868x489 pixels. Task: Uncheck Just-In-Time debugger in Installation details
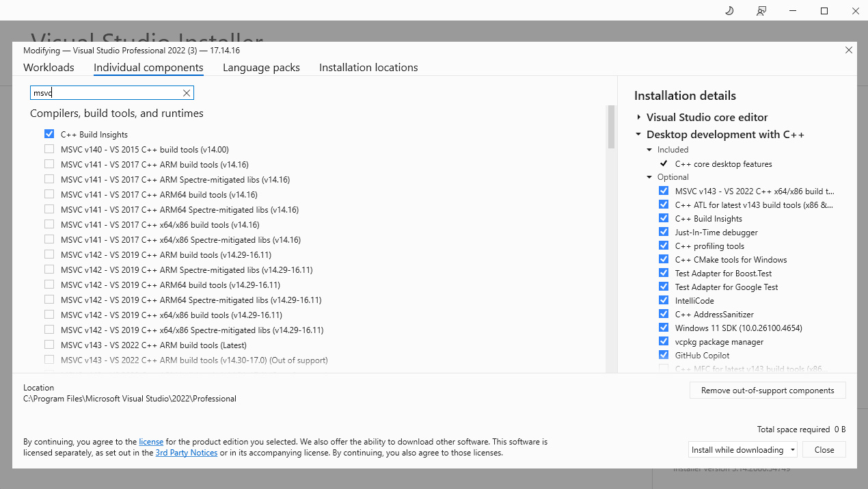[664, 232]
